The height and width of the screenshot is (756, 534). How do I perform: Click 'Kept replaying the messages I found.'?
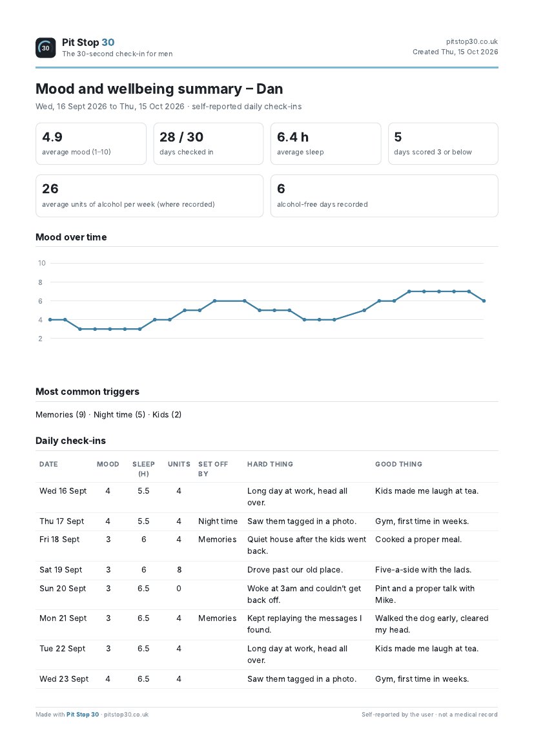coord(305,624)
